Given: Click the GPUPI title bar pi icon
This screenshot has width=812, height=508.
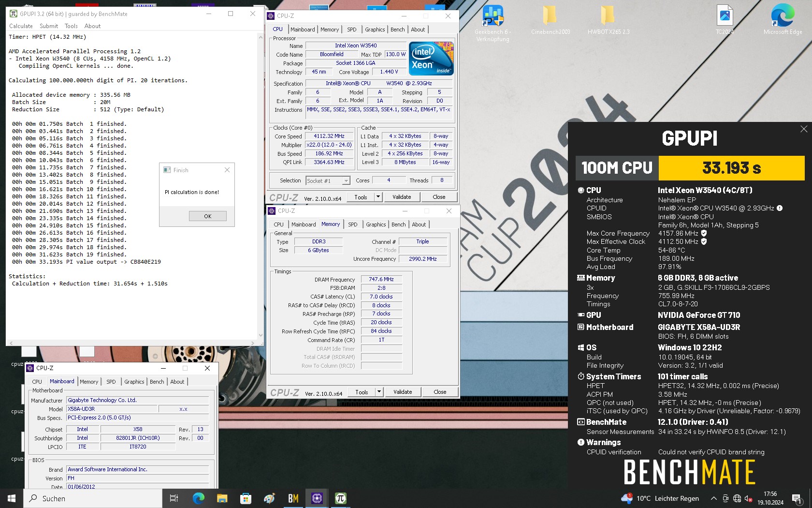Looking at the screenshot, I should pyautogui.click(x=14, y=14).
